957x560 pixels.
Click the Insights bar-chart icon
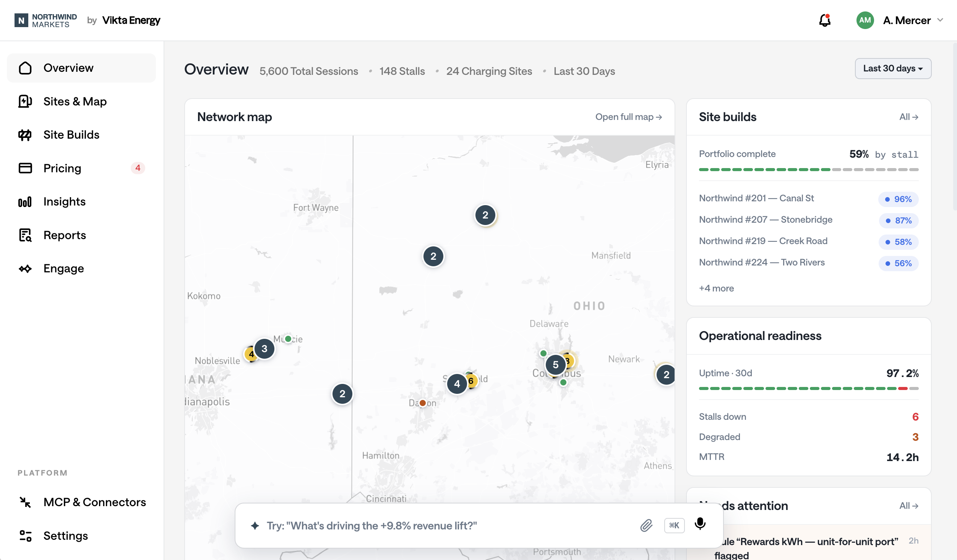(25, 202)
